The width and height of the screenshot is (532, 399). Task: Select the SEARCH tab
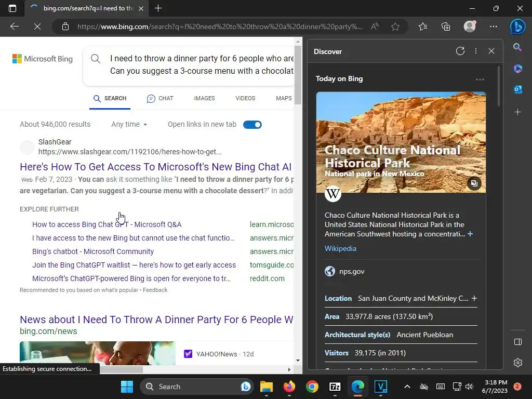(x=110, y=98)
